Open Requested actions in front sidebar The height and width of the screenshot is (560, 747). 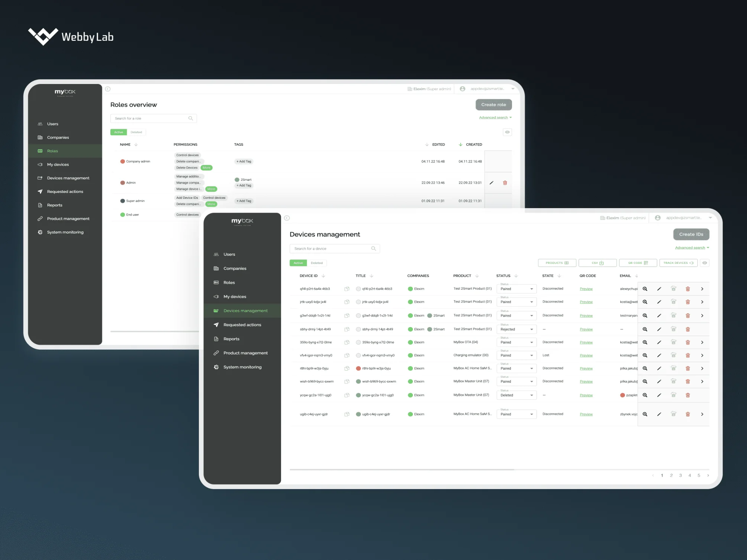click(242, 325)
